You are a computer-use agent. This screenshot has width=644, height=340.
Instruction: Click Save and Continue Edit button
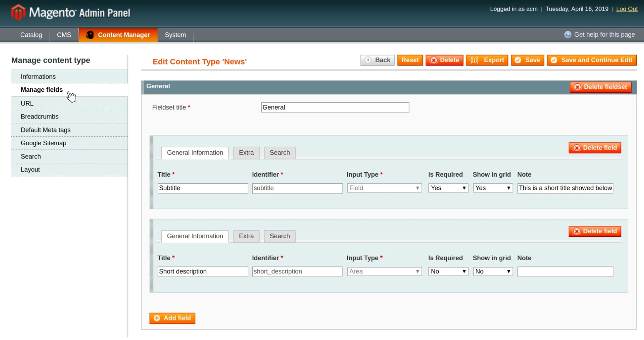591,60
